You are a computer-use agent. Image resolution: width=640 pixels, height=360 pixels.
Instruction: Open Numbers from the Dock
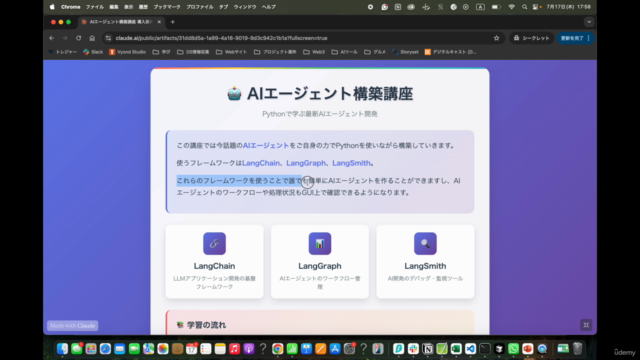[x=292, y=349]
